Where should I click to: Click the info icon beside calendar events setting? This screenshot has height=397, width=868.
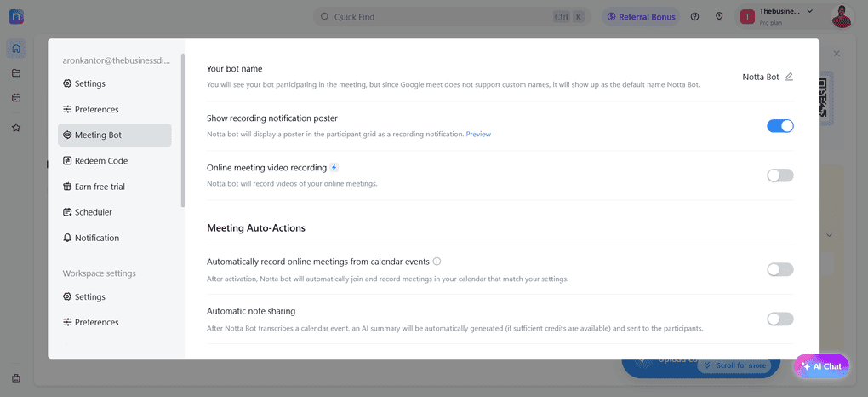click(437, 262)
